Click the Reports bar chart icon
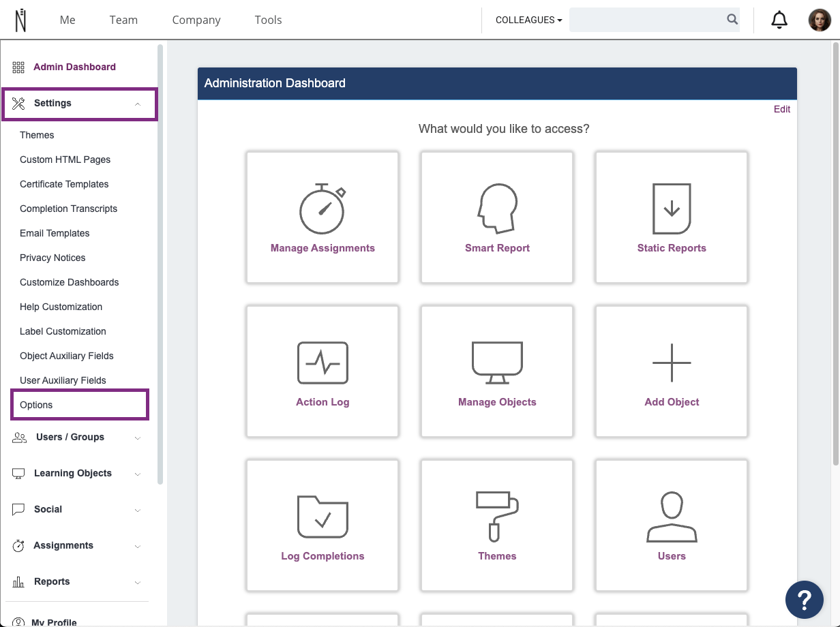840x627 pixels. (19, 582)
